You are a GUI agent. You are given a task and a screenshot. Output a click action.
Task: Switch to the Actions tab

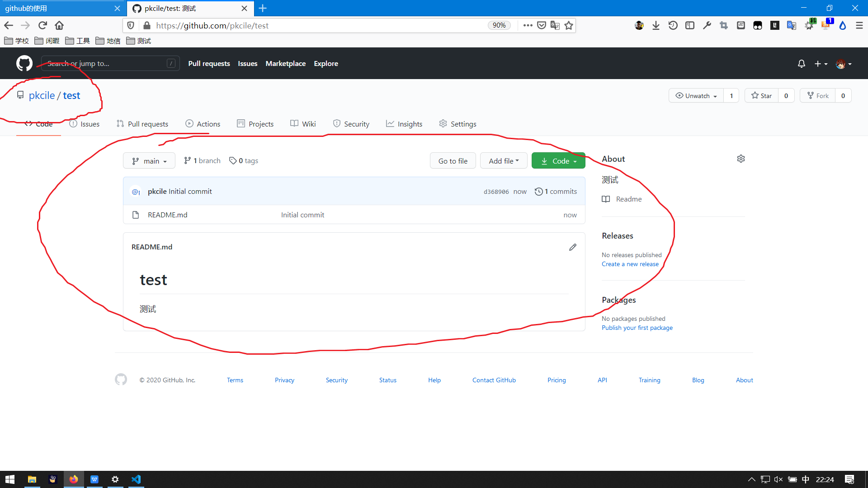coord(203,124)
